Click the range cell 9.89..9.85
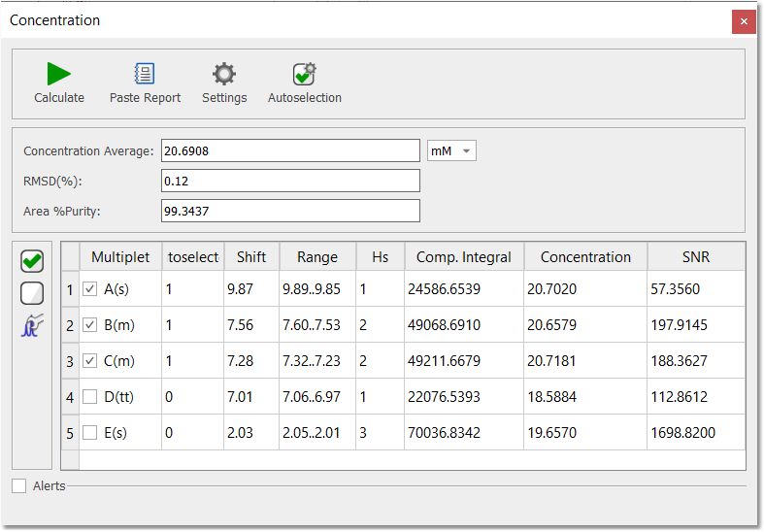The width and height of the screenshot is (764, 532). click(x=317, y=289)
